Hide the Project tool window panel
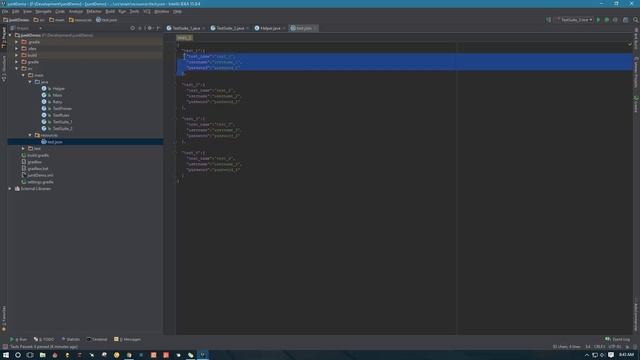The height and width of the screenshot is (360, 640). point(158,28)
